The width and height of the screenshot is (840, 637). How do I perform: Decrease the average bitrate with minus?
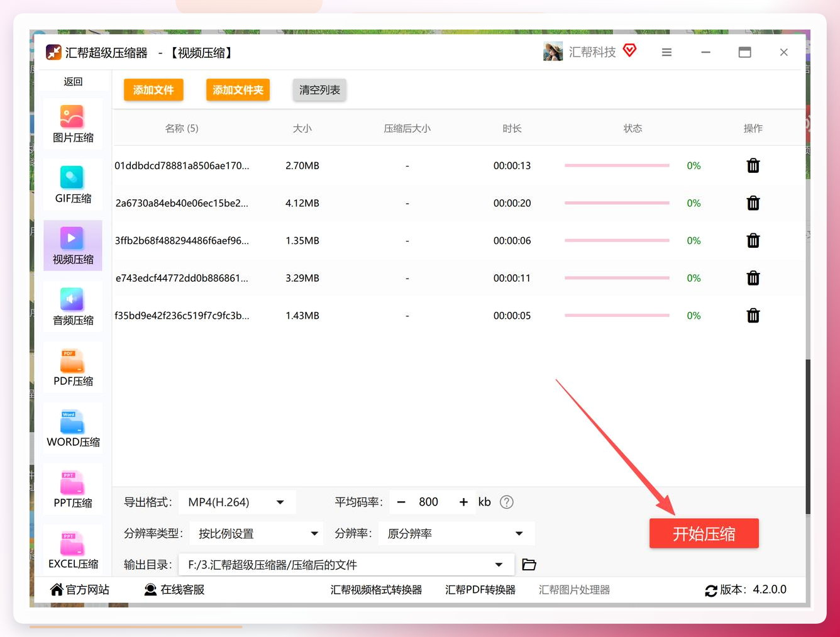pyautogui.click(x=401, y=502)
